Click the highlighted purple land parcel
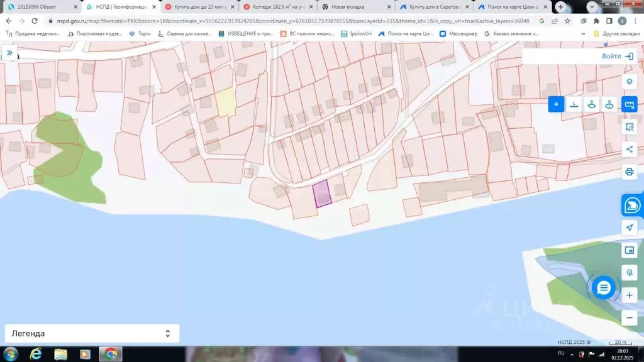The height and width of the screenshot is (362, 644). (x=322, y=194)
